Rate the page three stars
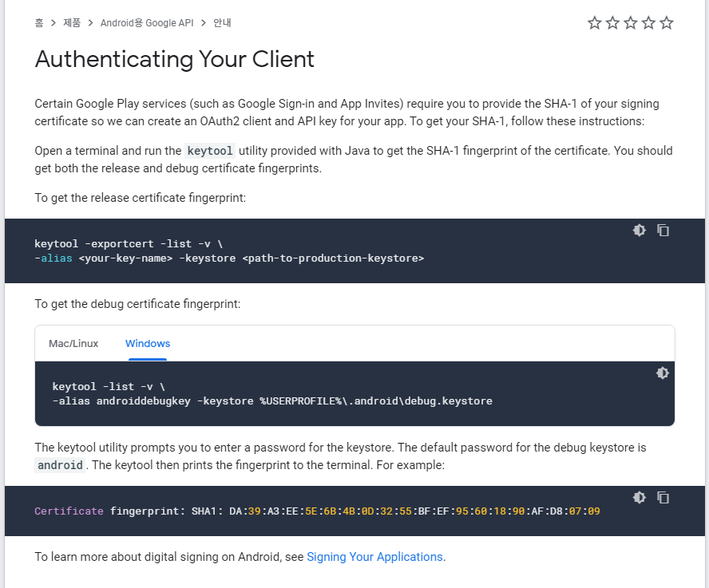Screen dimensions: 709x588 [630, 22]
